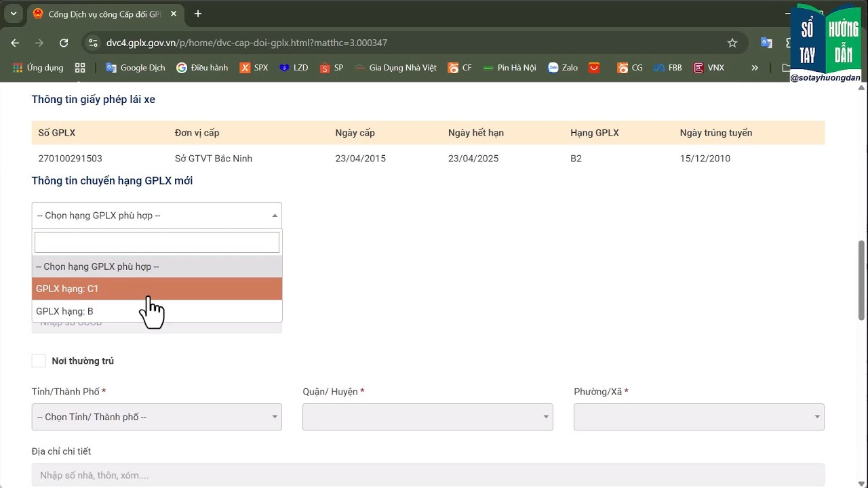This screenshot has width=868, height=488.
Task: Open a new browser tab
Action: 198,14
